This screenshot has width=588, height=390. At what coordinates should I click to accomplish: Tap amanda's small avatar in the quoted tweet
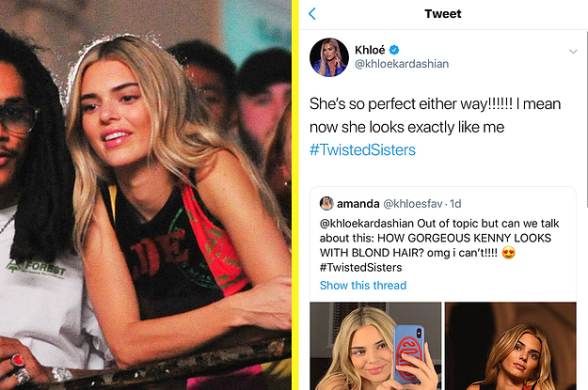326,204
